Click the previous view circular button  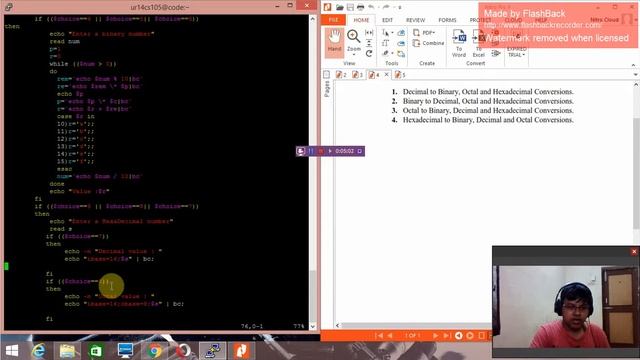[459, 336]
